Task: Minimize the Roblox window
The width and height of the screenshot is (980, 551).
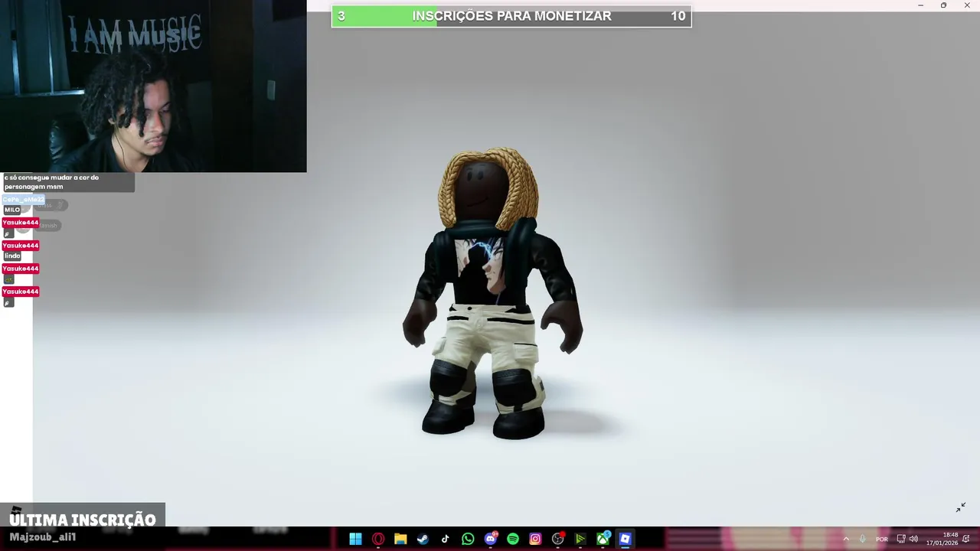Action: 920,5
